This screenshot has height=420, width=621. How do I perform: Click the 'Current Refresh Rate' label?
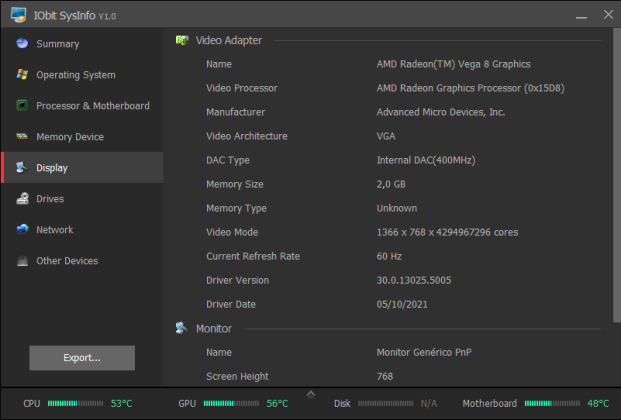coord(253,256)
